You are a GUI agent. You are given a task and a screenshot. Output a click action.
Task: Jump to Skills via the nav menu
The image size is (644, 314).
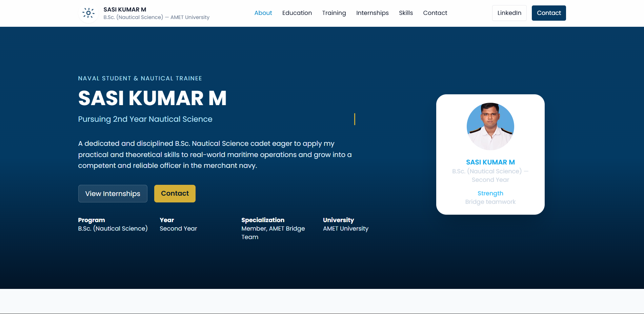[406, 13]
